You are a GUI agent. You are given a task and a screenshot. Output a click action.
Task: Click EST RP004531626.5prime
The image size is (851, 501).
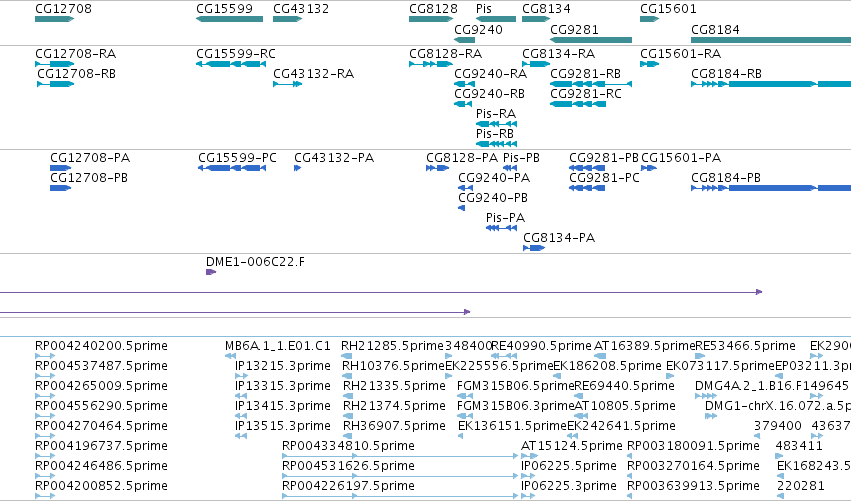click(401, 477)
